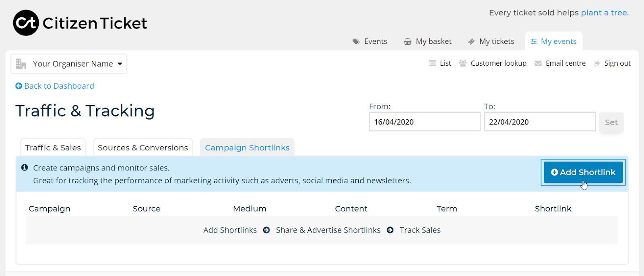Switch to the Traffic & Sales tab
Screen dimensions: 644x276
pos(53,147)
